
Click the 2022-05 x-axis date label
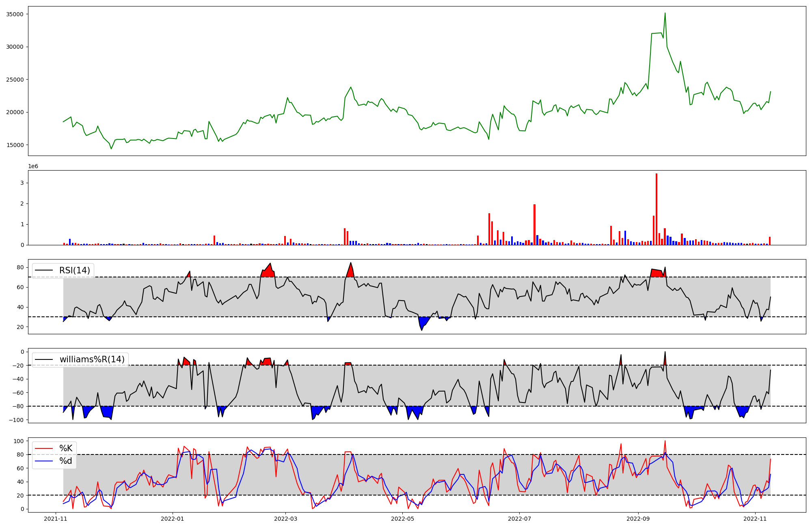(402, 519)
